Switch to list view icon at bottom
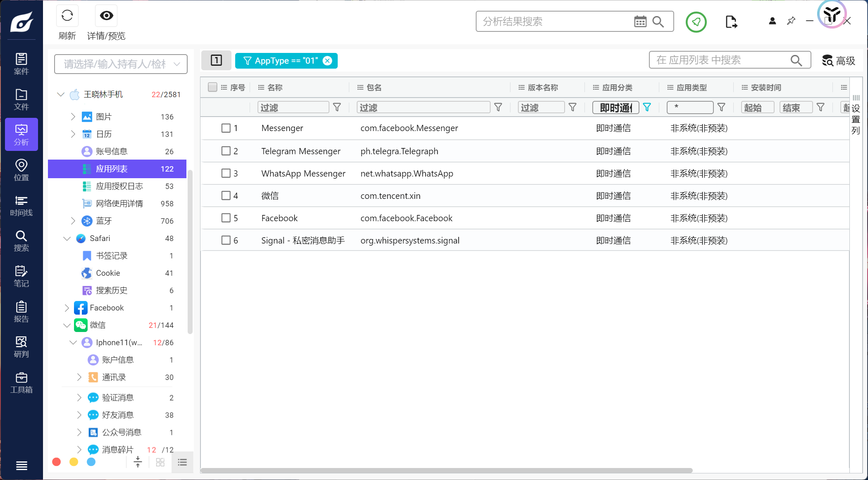Viewport: 868px width, 480px height. (x=182, y=462)
